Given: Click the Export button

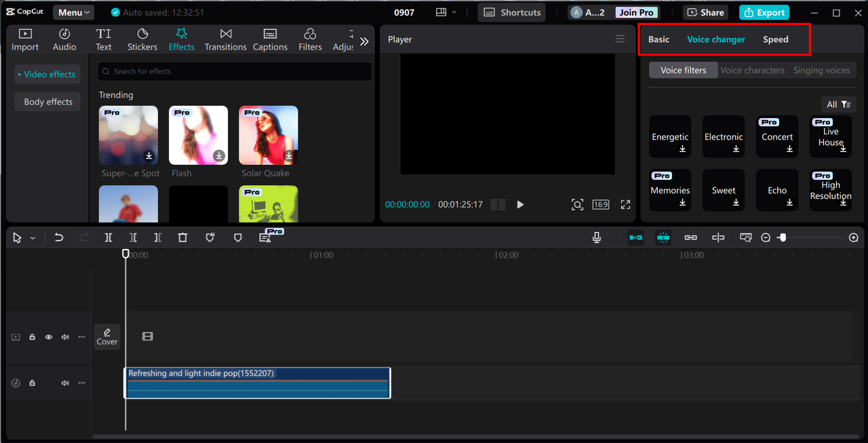Looking at the screenshot, I should pyautogui.click(x=764, y=12).
